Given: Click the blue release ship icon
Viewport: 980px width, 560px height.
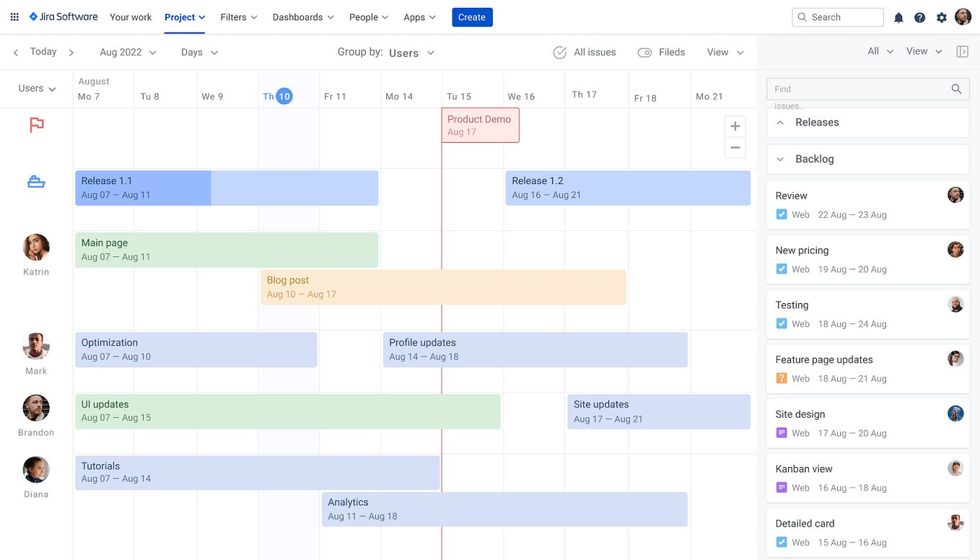Looking at the screenshot, I should (36, 181).
